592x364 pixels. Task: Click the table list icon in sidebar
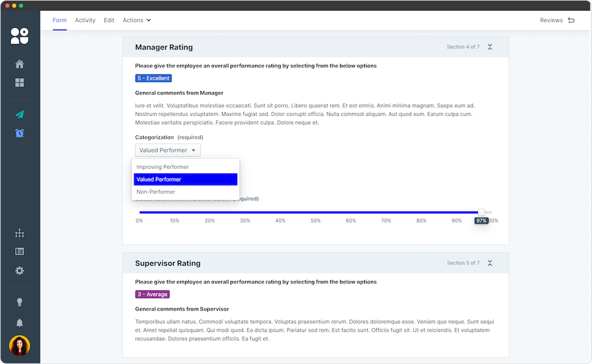[20, 252]
